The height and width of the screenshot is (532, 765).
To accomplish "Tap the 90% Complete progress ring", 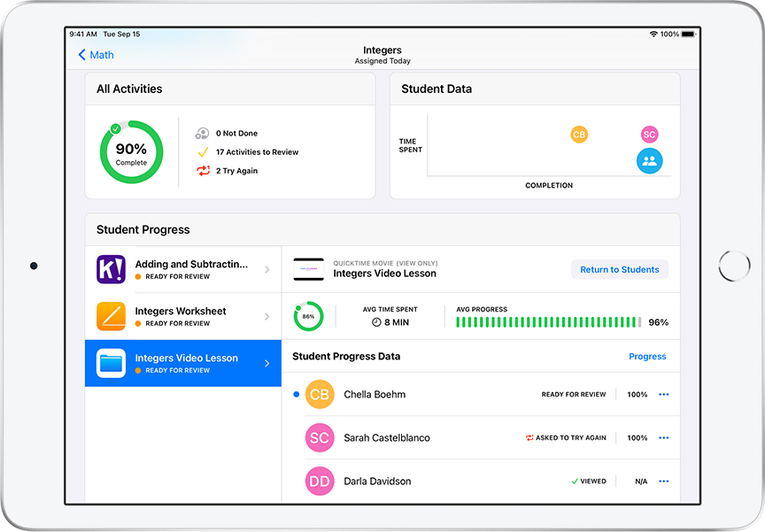I will point(131,152).
